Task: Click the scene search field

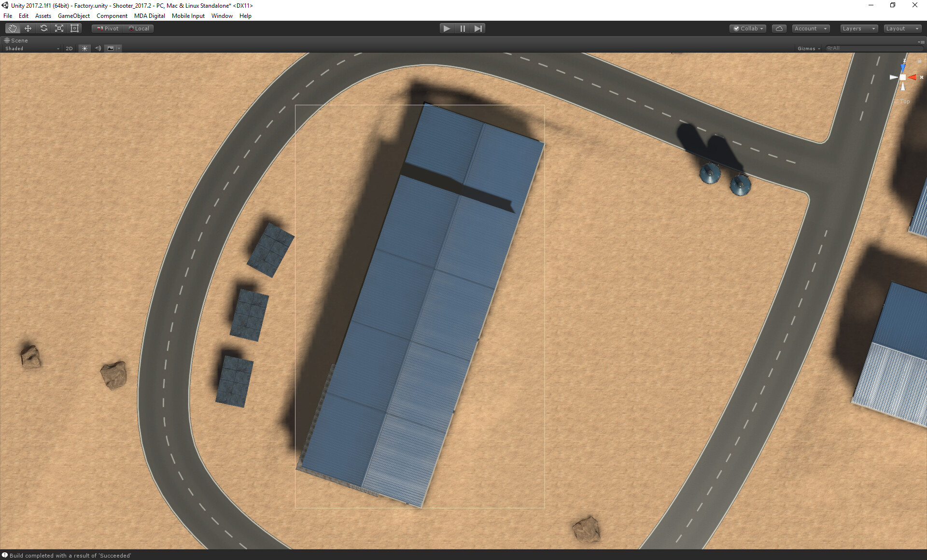Action: [874, 48]
